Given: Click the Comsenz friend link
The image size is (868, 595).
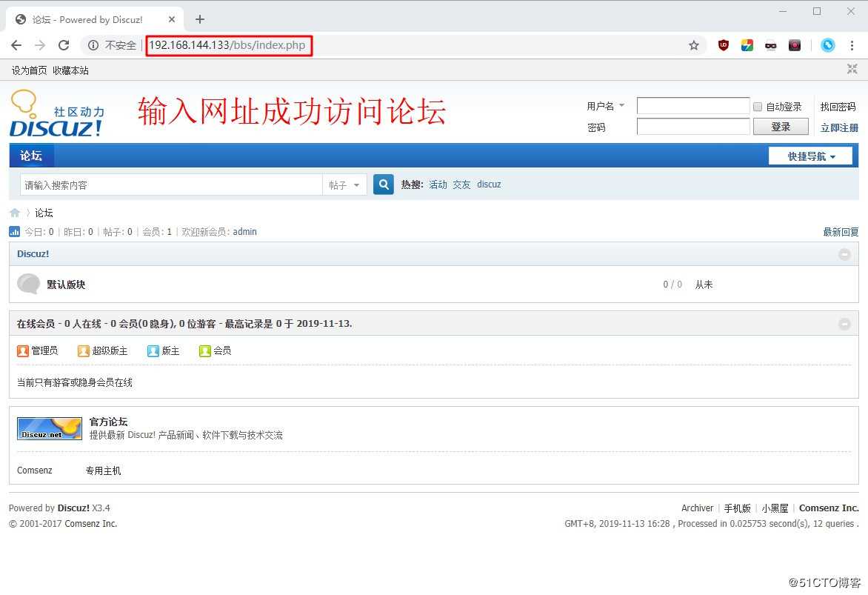Looking at the screenshot, I should pos(34,471).
